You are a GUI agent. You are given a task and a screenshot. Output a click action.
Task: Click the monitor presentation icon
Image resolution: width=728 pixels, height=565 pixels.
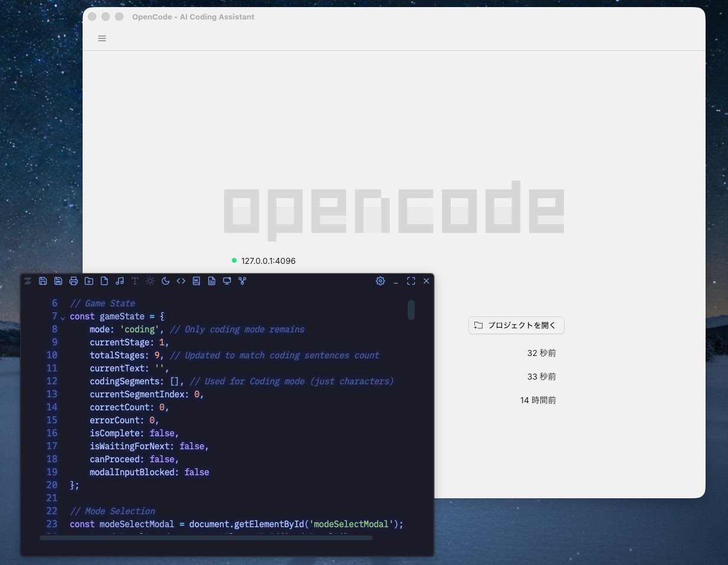click(227, 281)
